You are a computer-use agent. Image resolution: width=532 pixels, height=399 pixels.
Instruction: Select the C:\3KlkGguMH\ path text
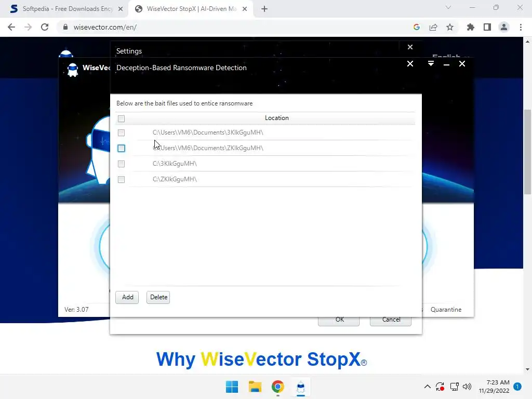[x=175, y=164]
